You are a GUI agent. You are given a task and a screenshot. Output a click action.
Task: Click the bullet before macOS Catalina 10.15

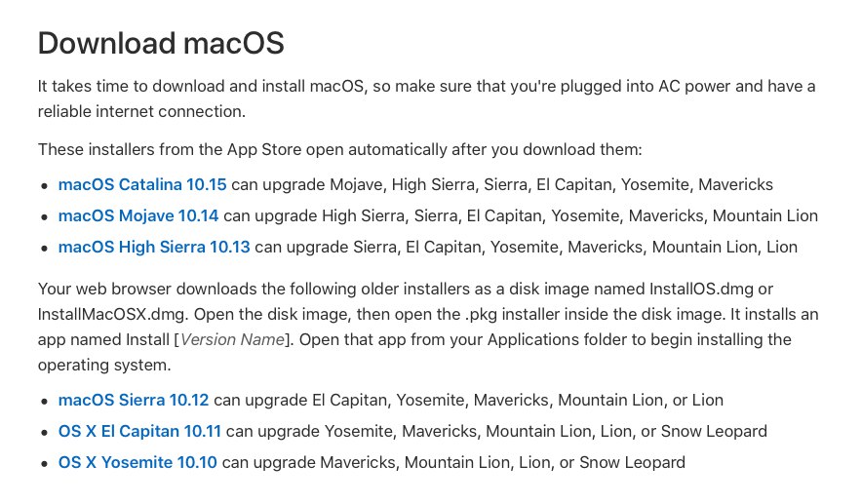click(x=45, y=186)
